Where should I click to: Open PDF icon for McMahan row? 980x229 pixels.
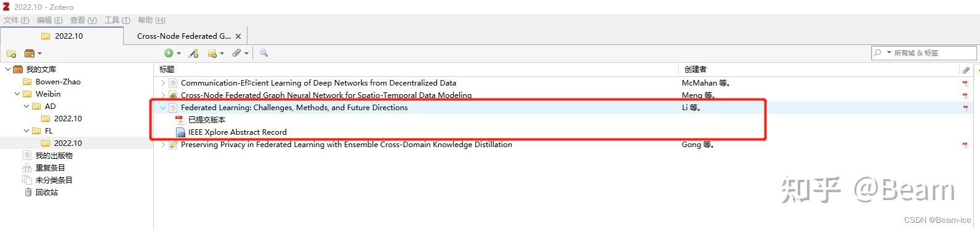pos(965,83)
